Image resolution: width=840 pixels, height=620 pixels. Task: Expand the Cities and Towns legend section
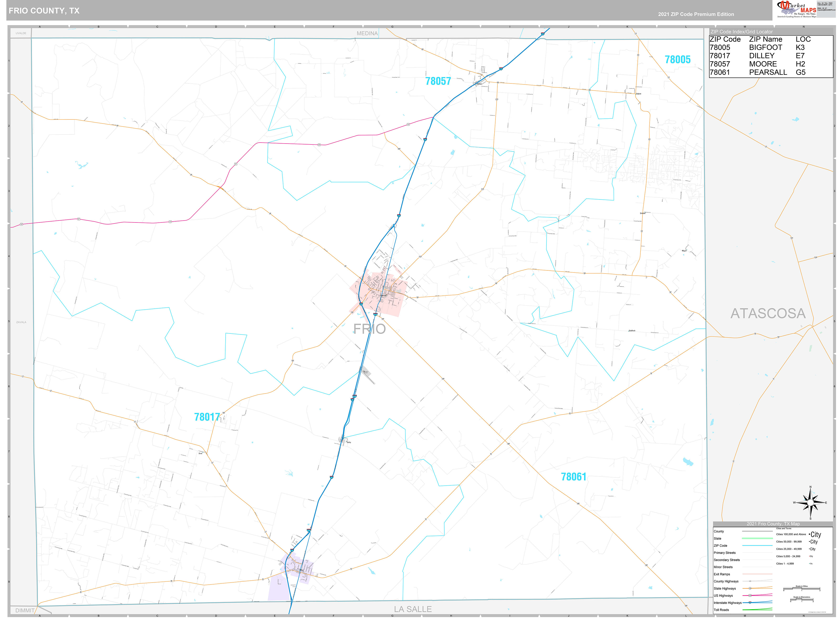coord(784,528)
